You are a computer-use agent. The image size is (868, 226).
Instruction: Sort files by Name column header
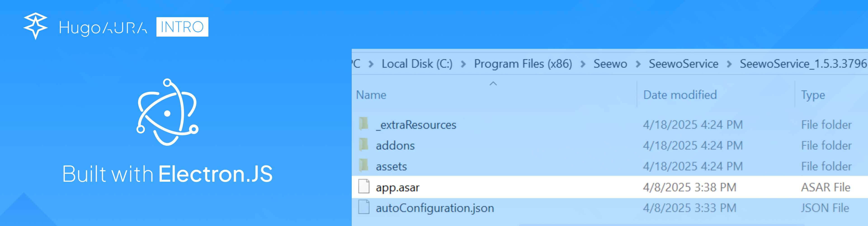coord(371,95)
